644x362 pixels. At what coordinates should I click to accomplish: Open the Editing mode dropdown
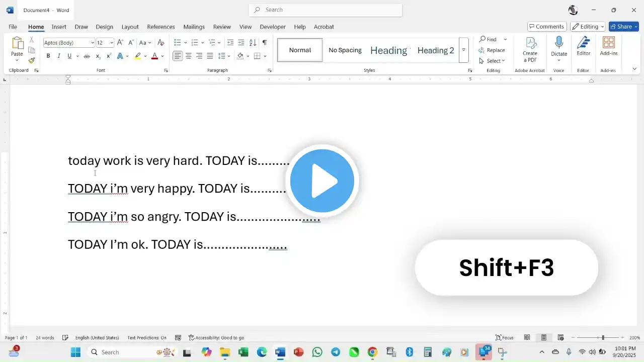pos(588,27)
